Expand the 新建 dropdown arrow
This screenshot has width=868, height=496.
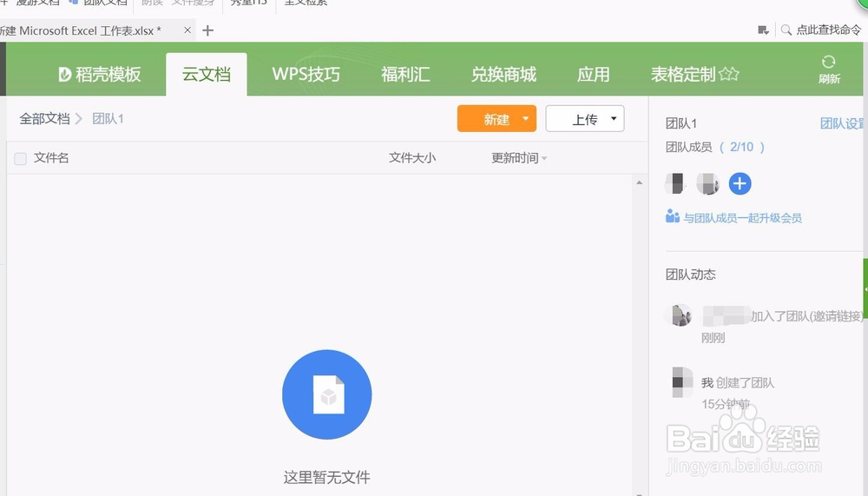click(x=525, y=118)
